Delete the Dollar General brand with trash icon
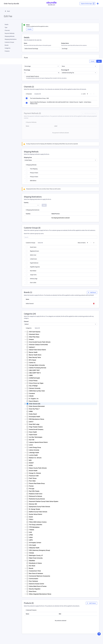Screen dimensions: 103x644 point(94,304)
